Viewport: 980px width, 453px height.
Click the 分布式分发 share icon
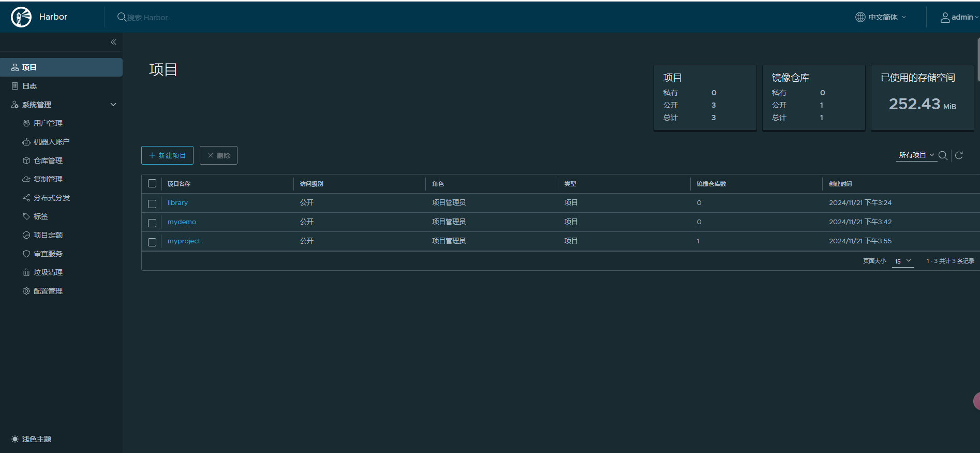[26, 198]
